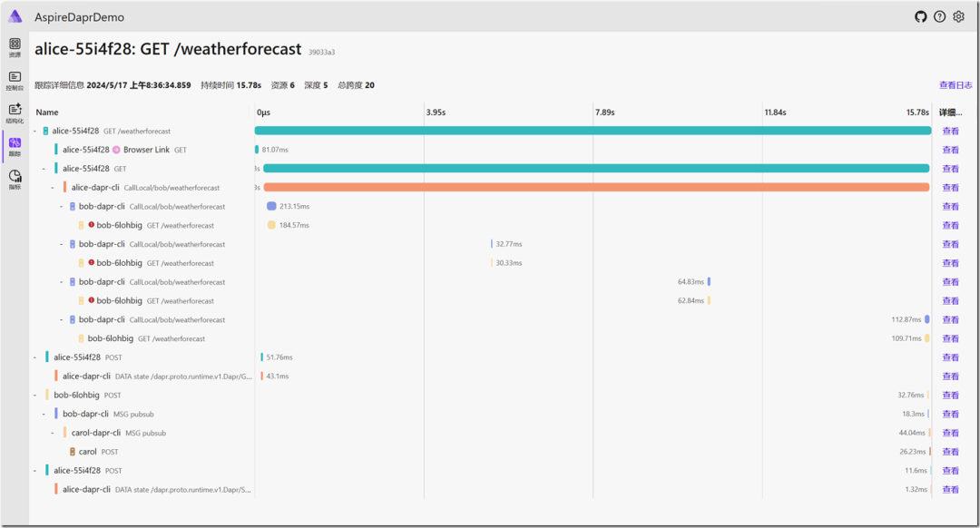Click the yellow 184.57ms span bar

[x=271, y=225]
